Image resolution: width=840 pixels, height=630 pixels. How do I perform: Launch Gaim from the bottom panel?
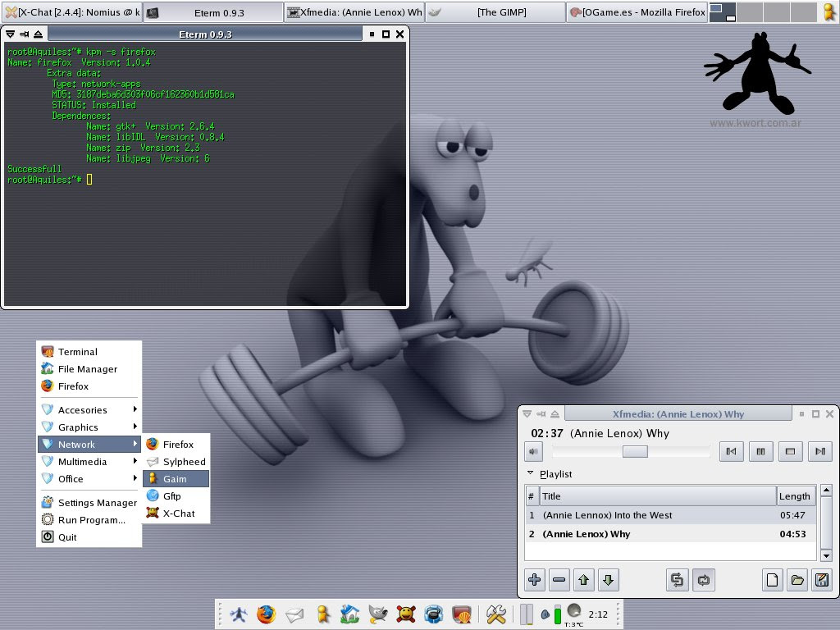click(322, 614)
